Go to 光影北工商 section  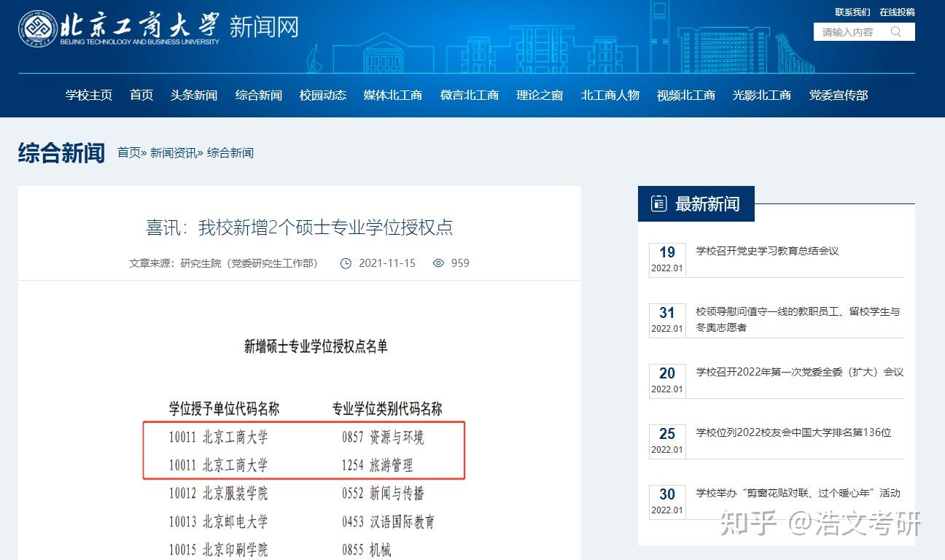pos(762,95)
